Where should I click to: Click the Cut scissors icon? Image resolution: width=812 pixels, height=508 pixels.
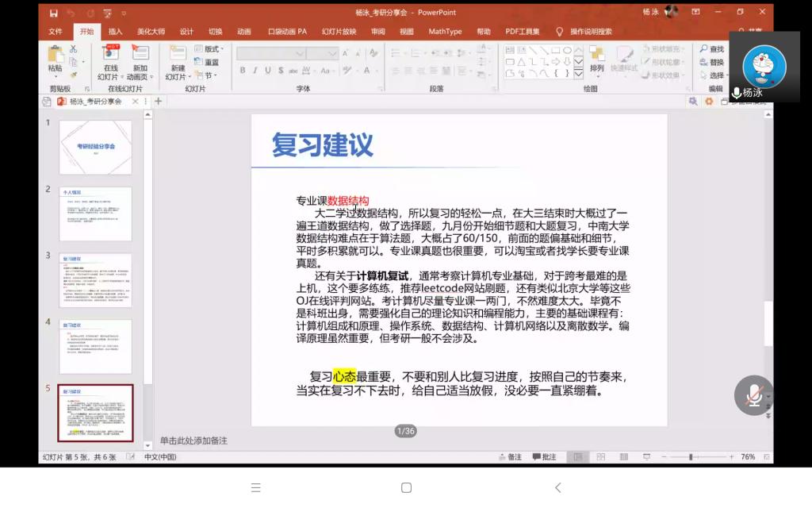73,49
